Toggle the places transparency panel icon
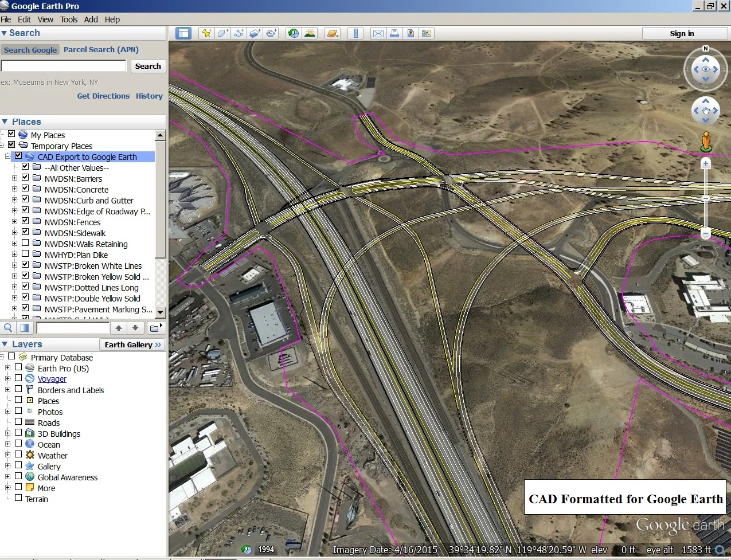 pyautogui.click(x=25, y=328)
